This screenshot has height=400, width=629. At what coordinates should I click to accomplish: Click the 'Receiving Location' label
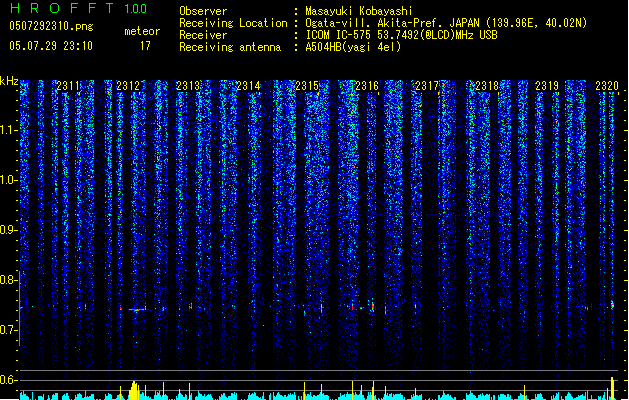click(233, 23)
